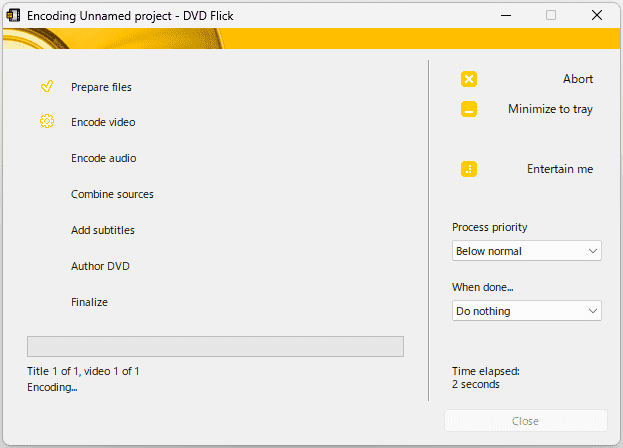Image resolution: width=623 pixels, height=448 pixels.
Task: Select the Encode audio step
Action: (x=104, y=158)
